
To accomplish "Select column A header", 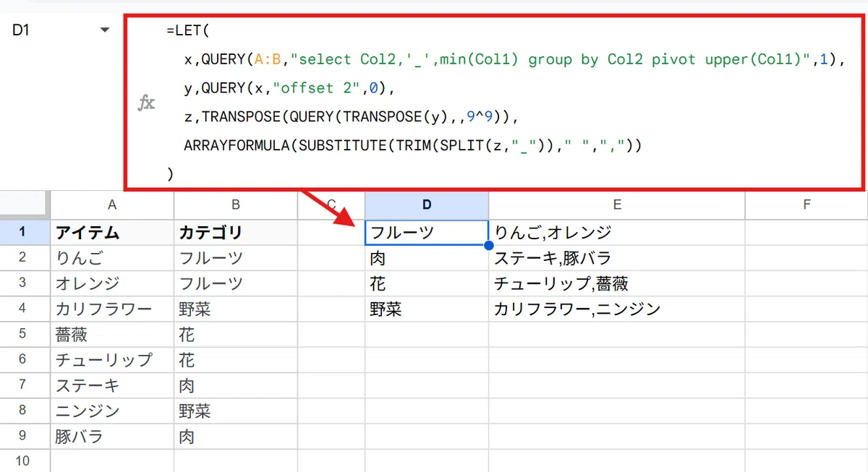I will tap(112, 205).
